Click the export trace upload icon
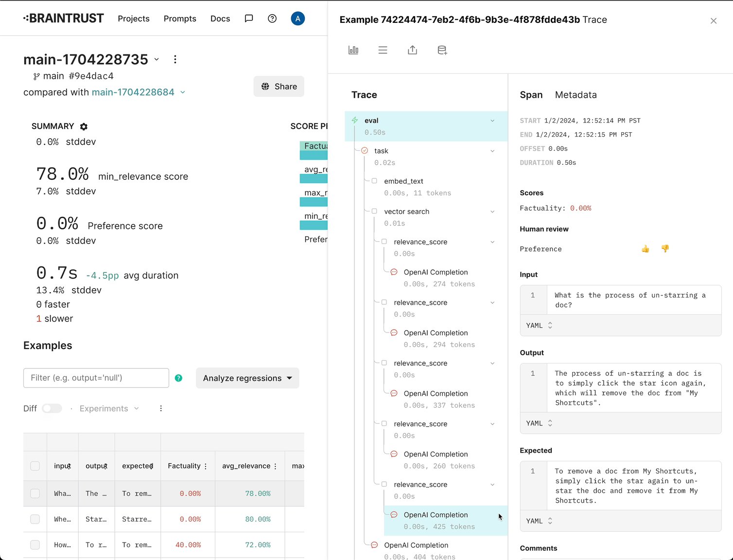This screenshot has height=560, width=733. pyautogui.click(x=412, y=50)
